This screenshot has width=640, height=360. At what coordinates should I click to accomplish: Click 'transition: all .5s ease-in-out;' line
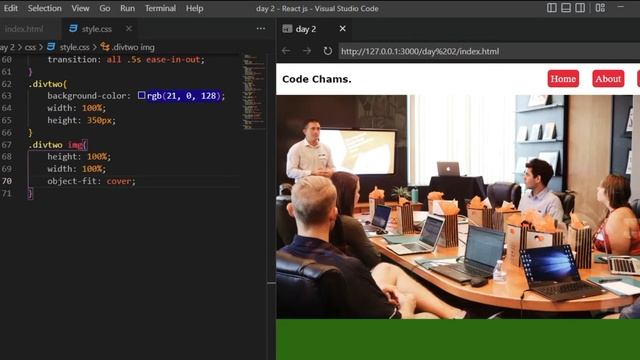tap(126, 60)
